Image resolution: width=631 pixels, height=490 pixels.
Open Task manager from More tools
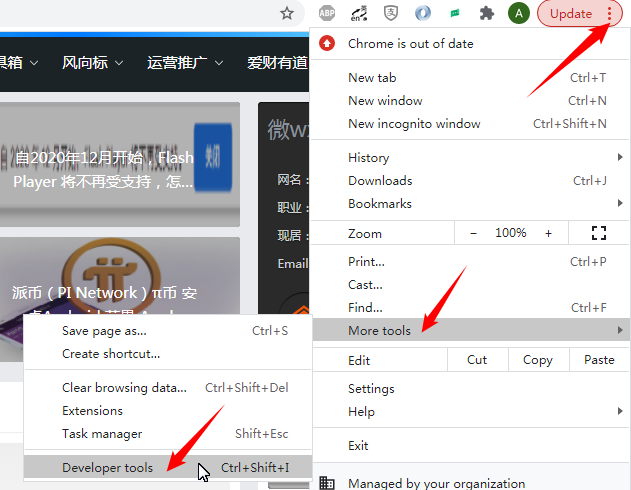102,433
